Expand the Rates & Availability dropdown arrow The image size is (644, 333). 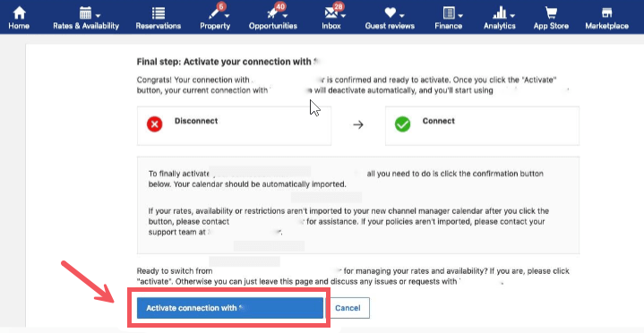[x=98, y=15]
